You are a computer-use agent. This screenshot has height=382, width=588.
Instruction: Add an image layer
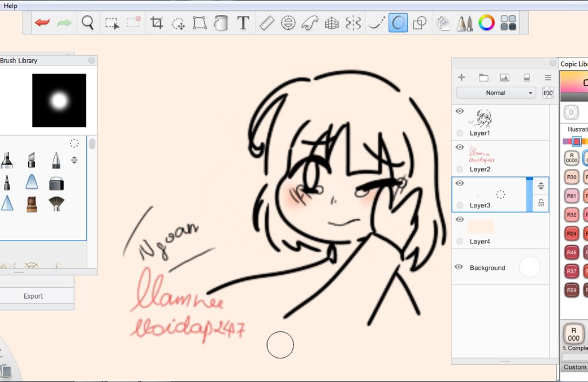505,78
